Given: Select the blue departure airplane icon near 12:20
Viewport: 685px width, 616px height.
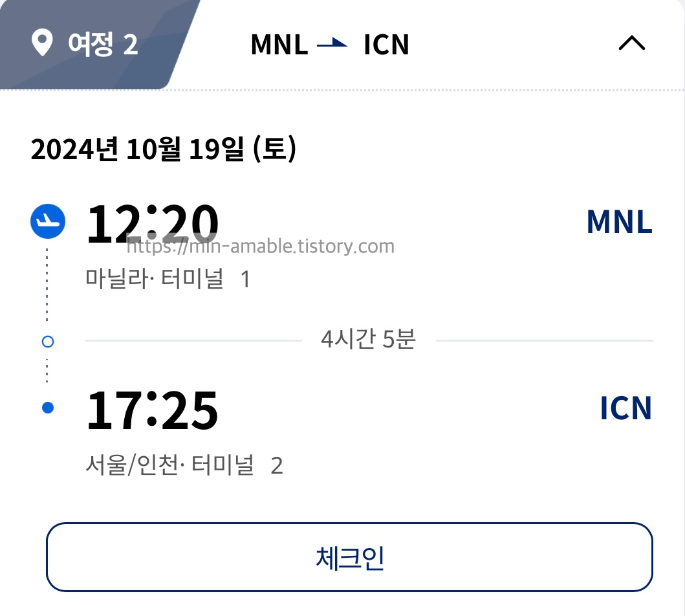Looking at the screenshot, I should coord(47,221).
